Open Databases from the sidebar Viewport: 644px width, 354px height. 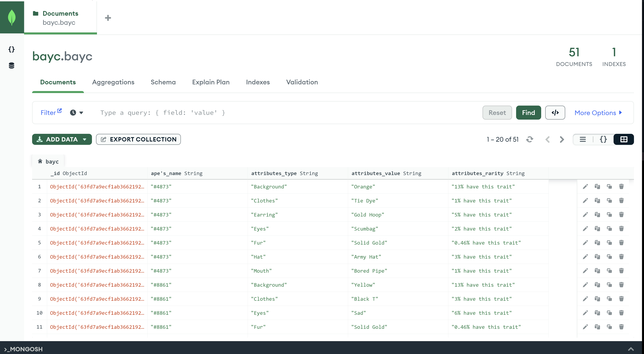point(11,65)
